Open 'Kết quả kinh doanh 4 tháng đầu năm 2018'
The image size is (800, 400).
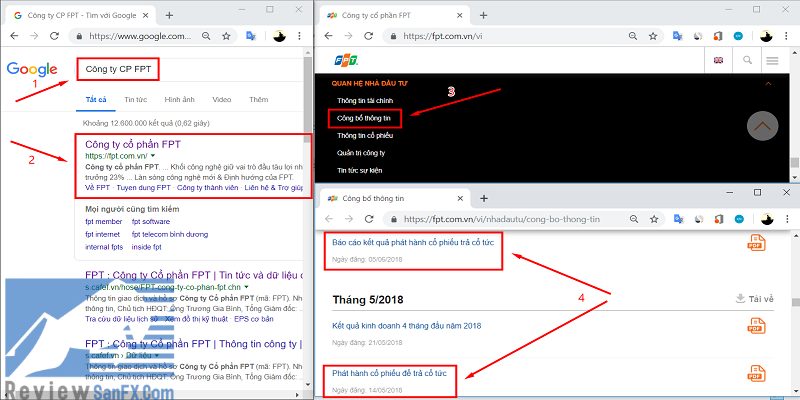407,326
